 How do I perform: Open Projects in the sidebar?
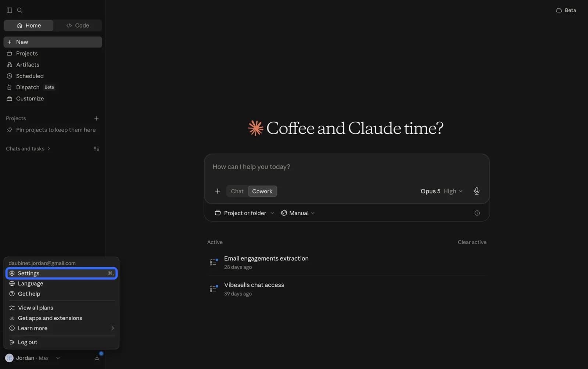pos(53,53)
